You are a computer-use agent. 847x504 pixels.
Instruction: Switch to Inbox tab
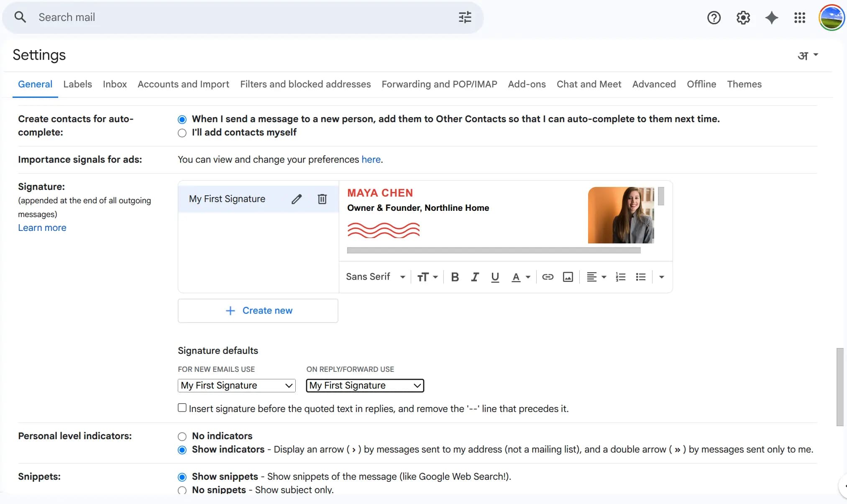click(115, 84)
